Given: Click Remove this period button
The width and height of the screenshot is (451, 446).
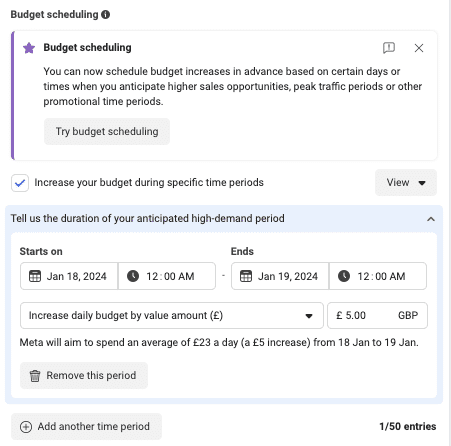Looking at the screenshot, I should 84,375.
